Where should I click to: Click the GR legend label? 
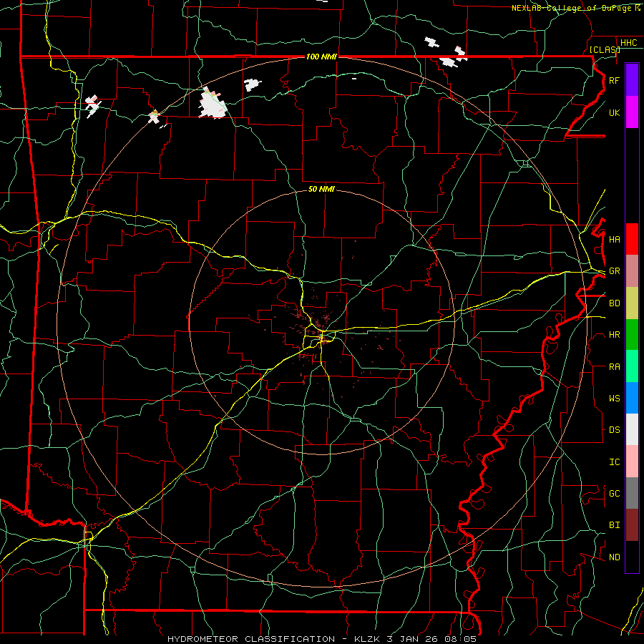tap(614, 271)
